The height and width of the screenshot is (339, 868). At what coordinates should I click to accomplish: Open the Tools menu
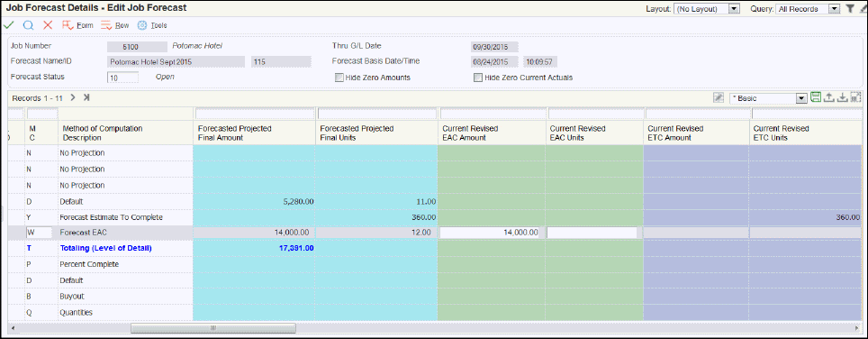[151, 25]
